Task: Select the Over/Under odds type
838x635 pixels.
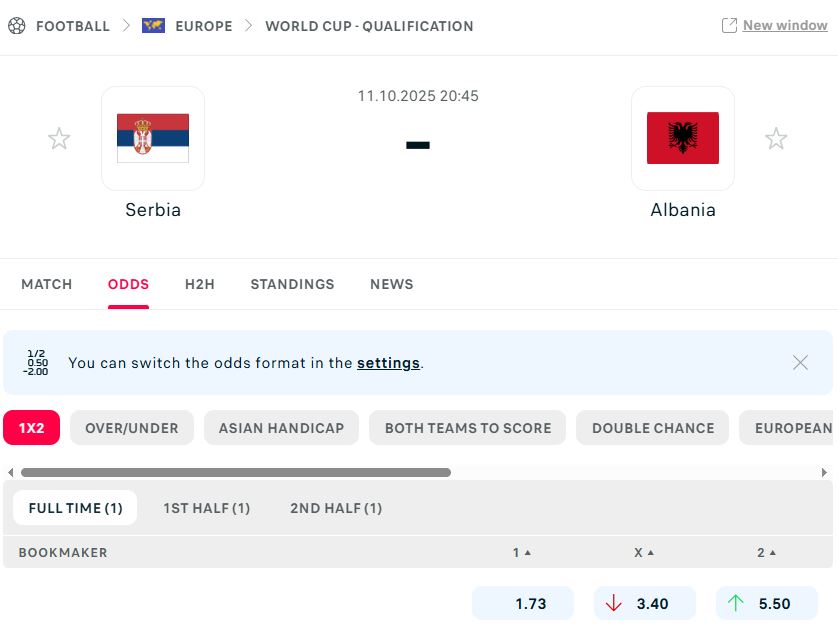Action: pyautogui.click(x=132, y=428)
